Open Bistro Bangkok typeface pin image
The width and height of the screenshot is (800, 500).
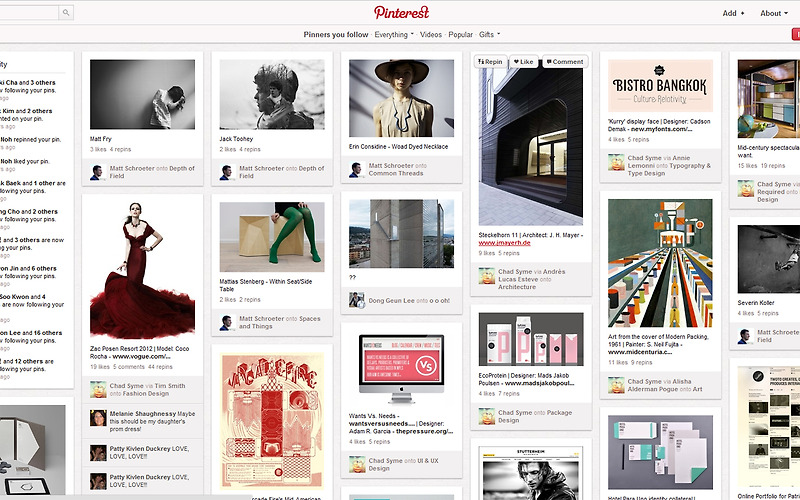[660, 86]
